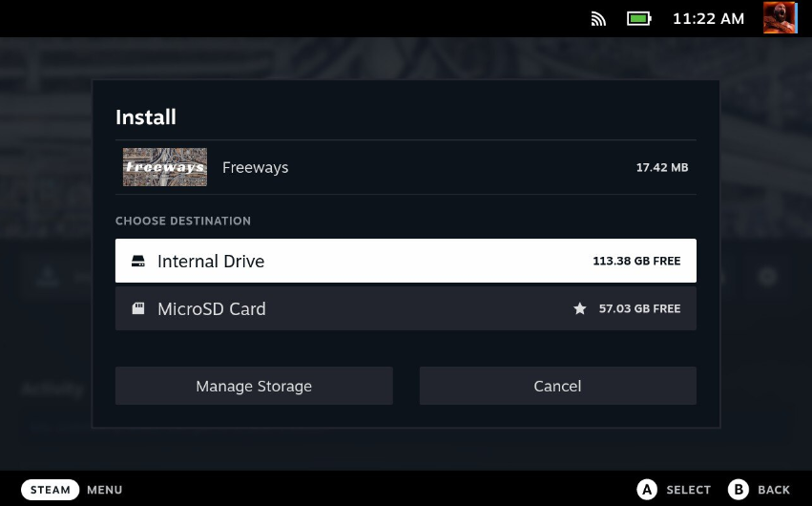Click the MENU label next to STEAM
This screenshot has width=812, height=506.
pyautogui.click(x=105, y=490)
